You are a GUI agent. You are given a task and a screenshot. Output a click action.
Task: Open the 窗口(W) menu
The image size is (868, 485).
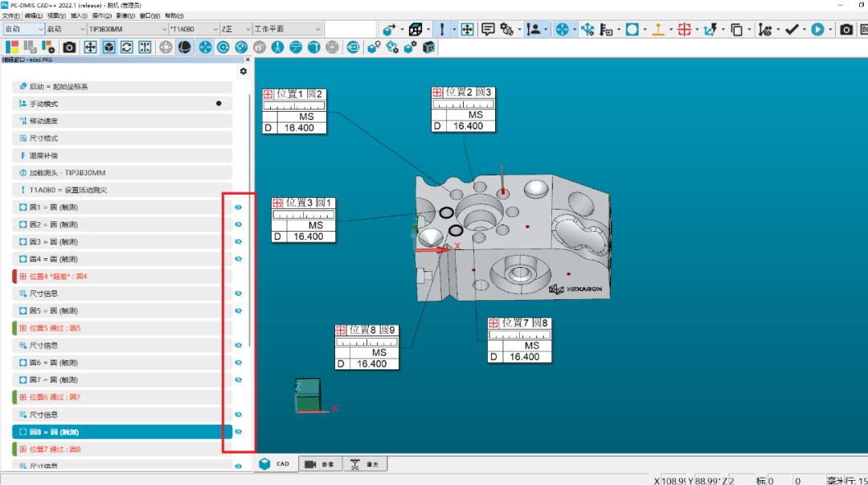point(150,16)
